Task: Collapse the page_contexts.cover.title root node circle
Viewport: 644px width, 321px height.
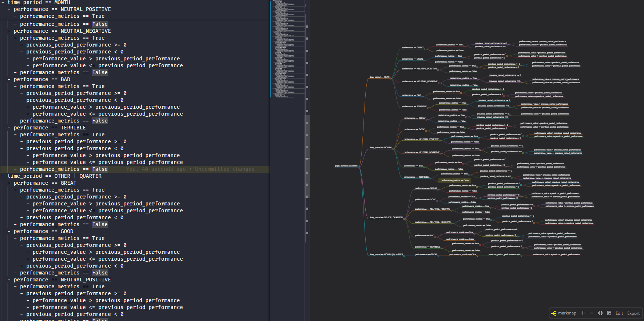Action: point(359,166)
